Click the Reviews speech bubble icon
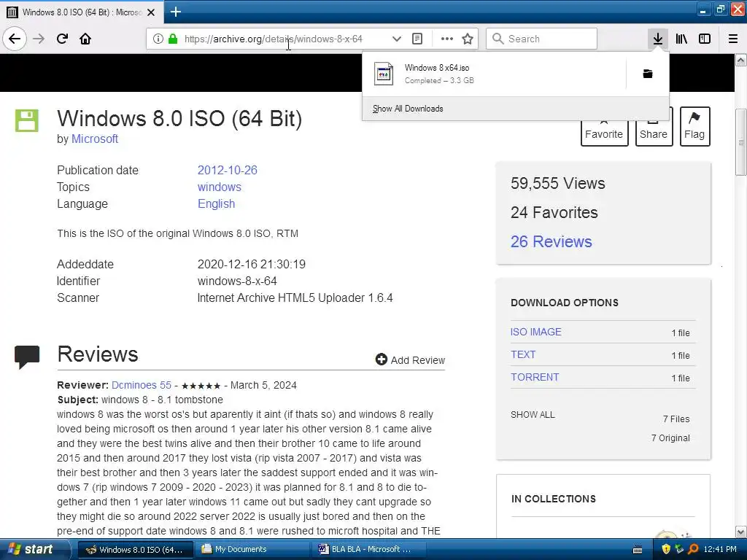 pos(27,357)
